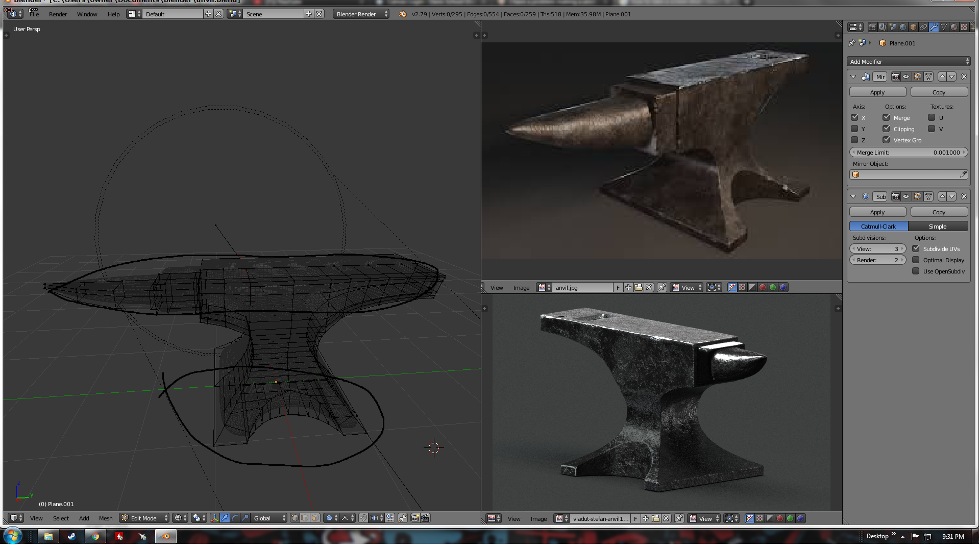Open the Object properties tab (orange cube)

pos(913,27)
